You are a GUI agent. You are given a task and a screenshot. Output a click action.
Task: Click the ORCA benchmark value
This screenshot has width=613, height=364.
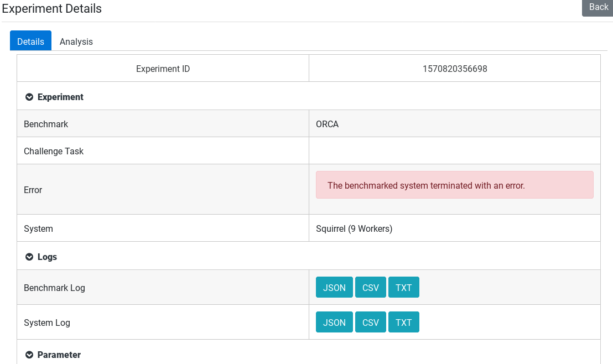[327, 124]
